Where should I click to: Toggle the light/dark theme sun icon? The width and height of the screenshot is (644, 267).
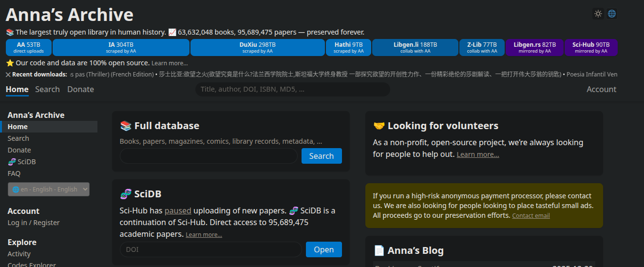point(598,14)
